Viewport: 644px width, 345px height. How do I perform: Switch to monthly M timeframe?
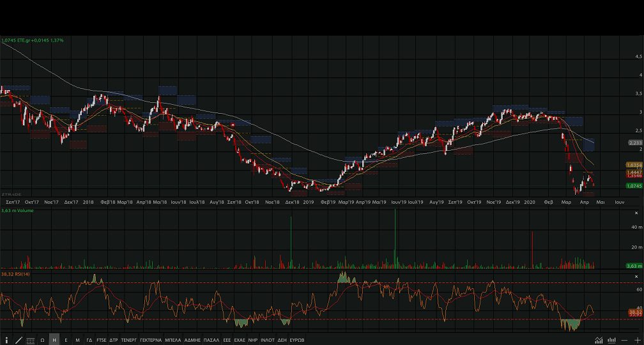point(77,340)
